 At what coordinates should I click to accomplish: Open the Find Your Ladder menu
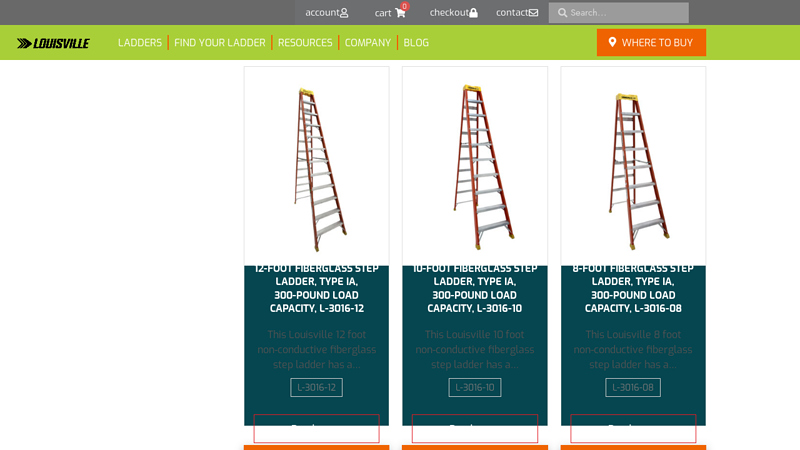tap(220, 43)
